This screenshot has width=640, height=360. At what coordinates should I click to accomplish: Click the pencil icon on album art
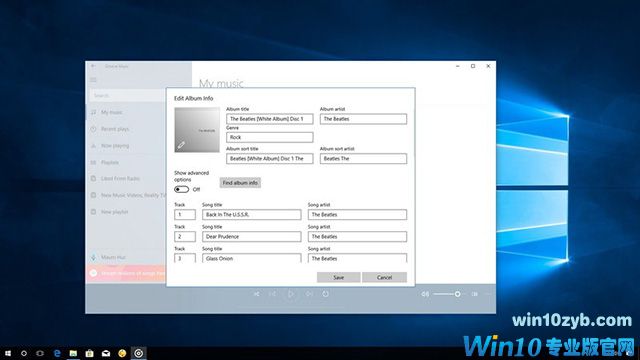[181, 145]
